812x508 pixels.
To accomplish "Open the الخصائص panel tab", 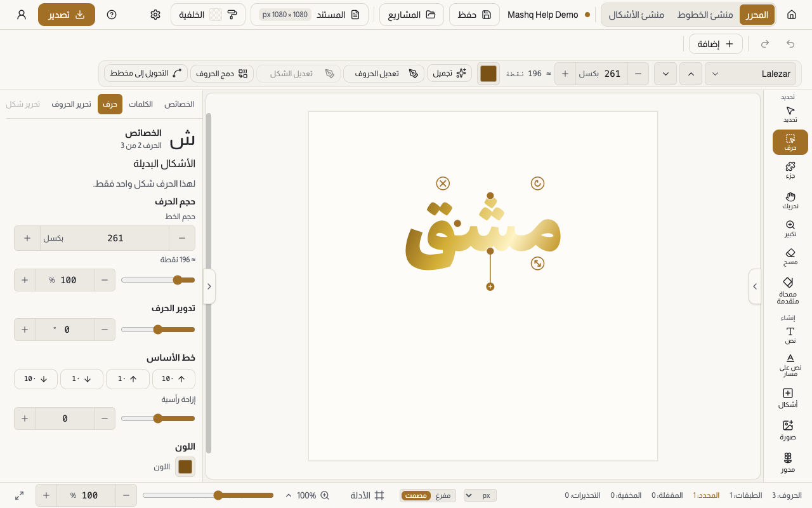I will click(x=179, y=104).
